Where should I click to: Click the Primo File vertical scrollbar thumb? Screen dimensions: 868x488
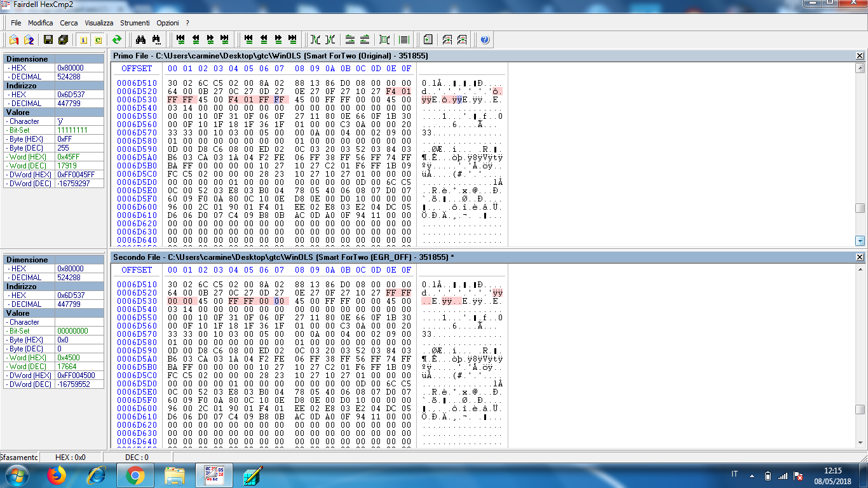860,208
